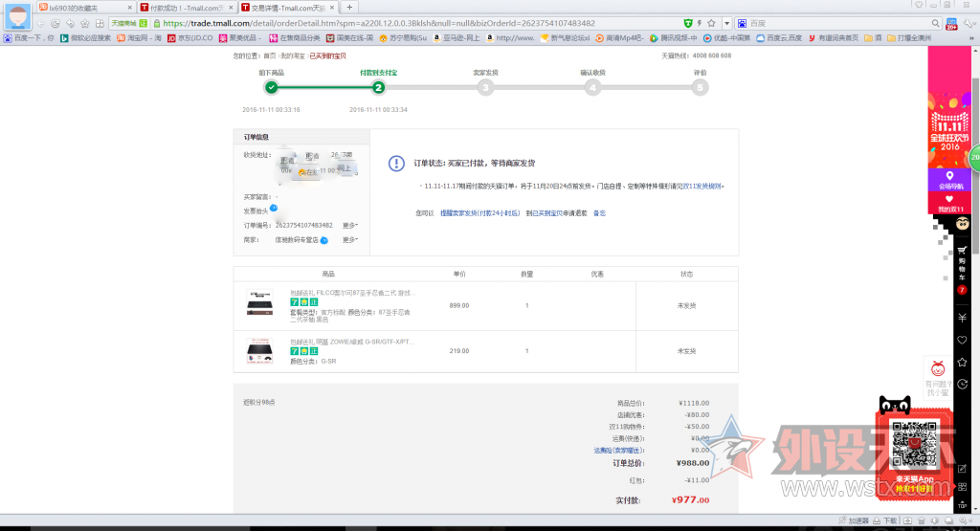Screen dimensions: 980x531
Task: Open the 有道词典首页 bookmark
Action: coord(834,38)
